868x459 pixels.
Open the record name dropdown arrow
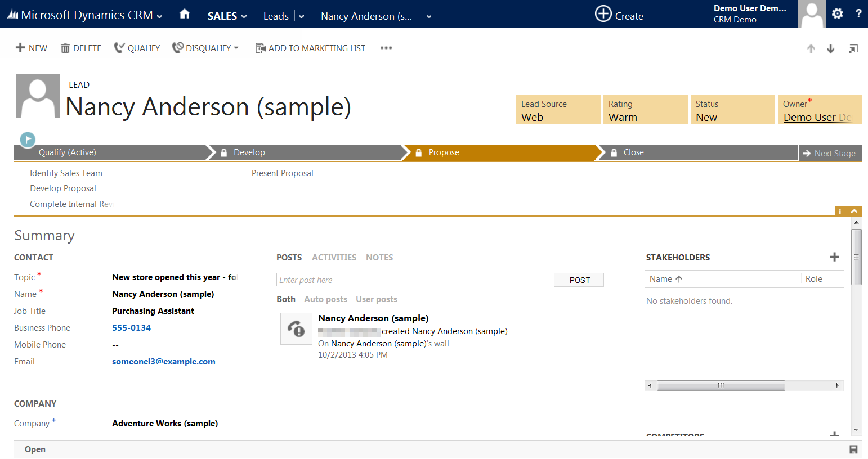click(x=429, y=16)
